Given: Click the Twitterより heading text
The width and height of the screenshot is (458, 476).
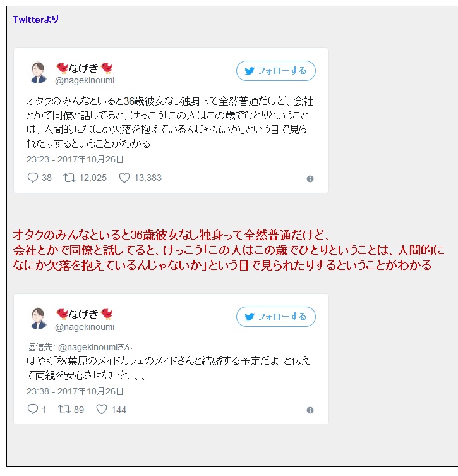Looking at the screenshot, I should click(x=36, y=20).
